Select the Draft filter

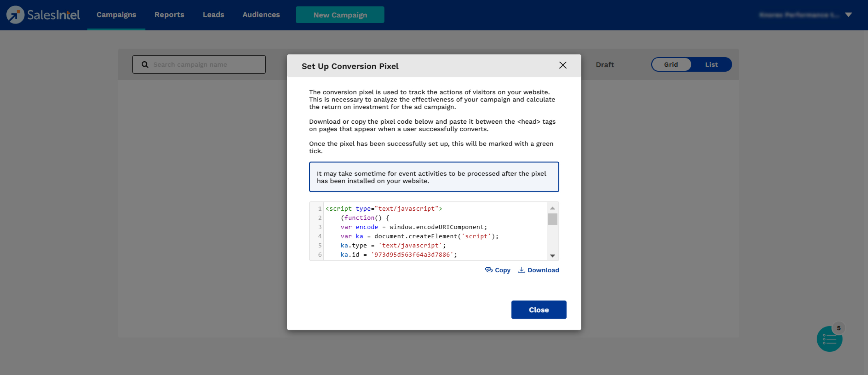(x=604, y=65)
